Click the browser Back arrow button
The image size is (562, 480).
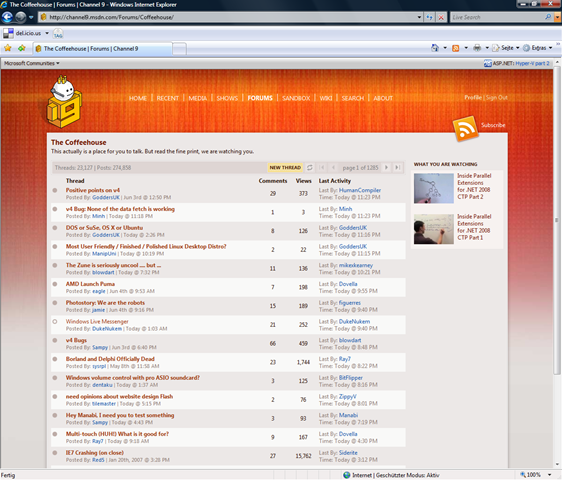pyautogui.click(x=8, y=17)
